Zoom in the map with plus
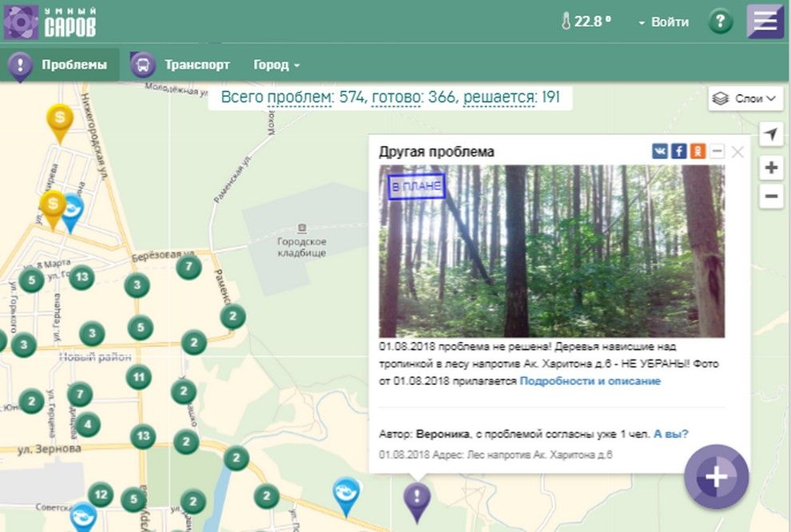 tap(771, 168)
